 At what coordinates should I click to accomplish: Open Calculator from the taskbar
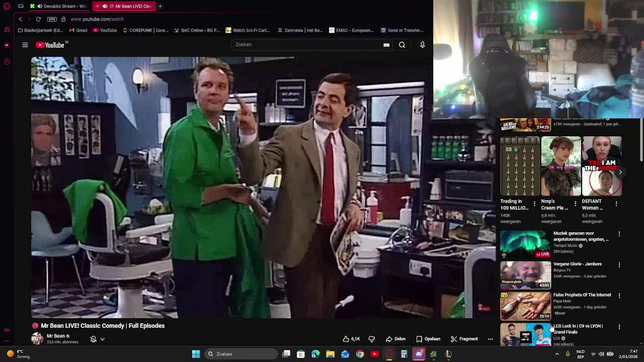[404, 354]
